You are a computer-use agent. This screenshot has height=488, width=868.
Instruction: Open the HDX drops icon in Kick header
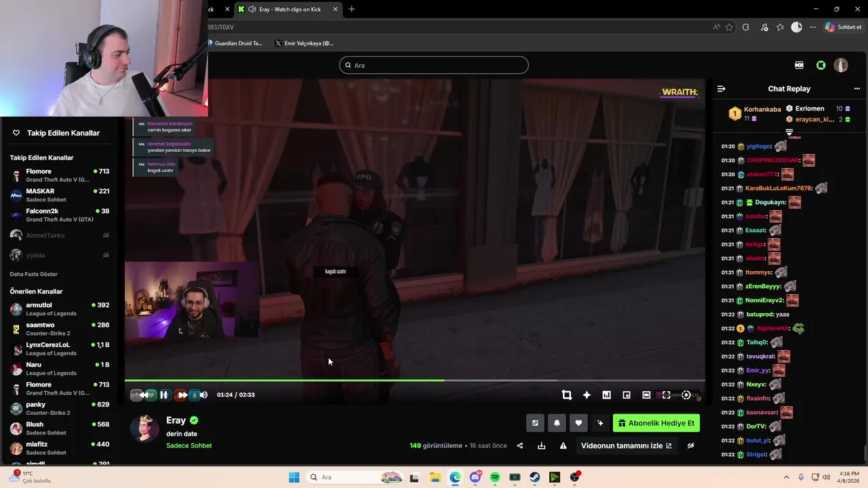[800, 65]
